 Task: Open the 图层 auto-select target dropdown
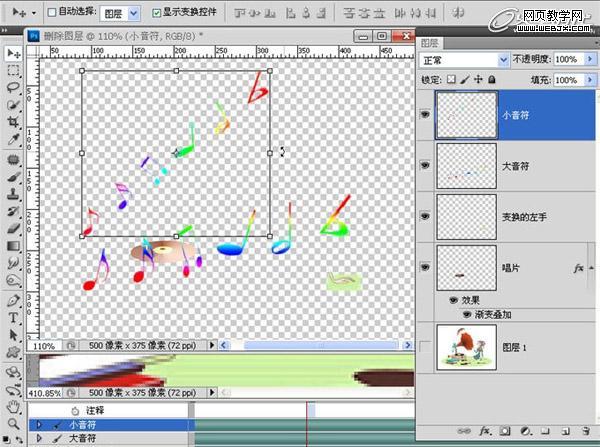click(x=122, y=14)
